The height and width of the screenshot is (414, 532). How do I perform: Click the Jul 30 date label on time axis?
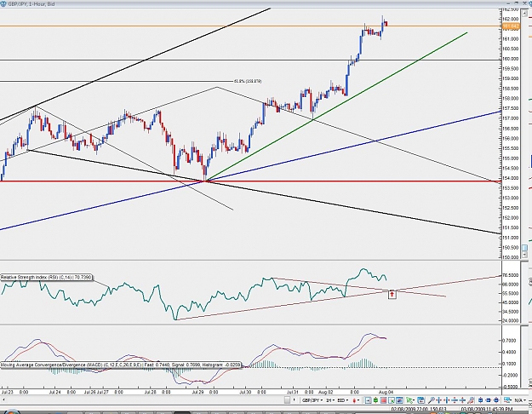pyautogui.click(x=245, y=392)
